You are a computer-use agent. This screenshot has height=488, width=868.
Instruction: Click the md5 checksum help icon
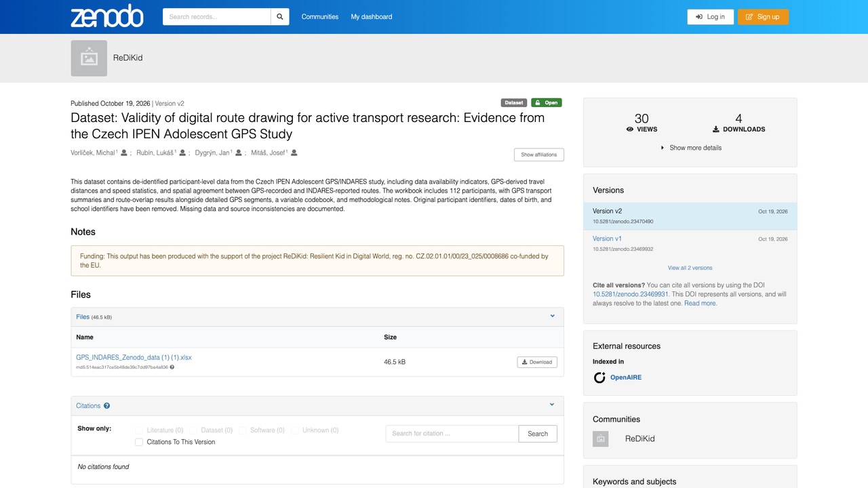pyautogui.click(x=172, y=367)
